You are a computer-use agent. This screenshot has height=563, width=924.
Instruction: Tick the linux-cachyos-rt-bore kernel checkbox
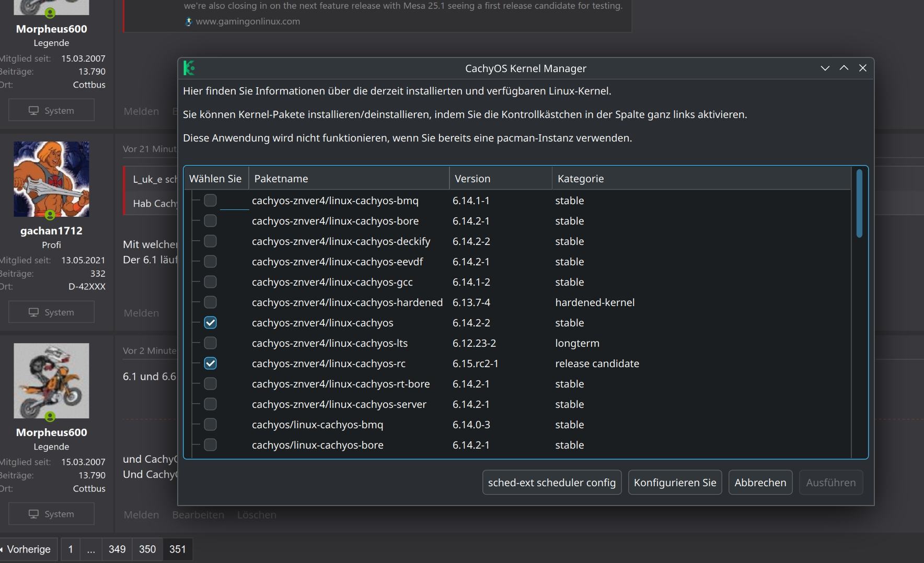click(x=210, y=383)
